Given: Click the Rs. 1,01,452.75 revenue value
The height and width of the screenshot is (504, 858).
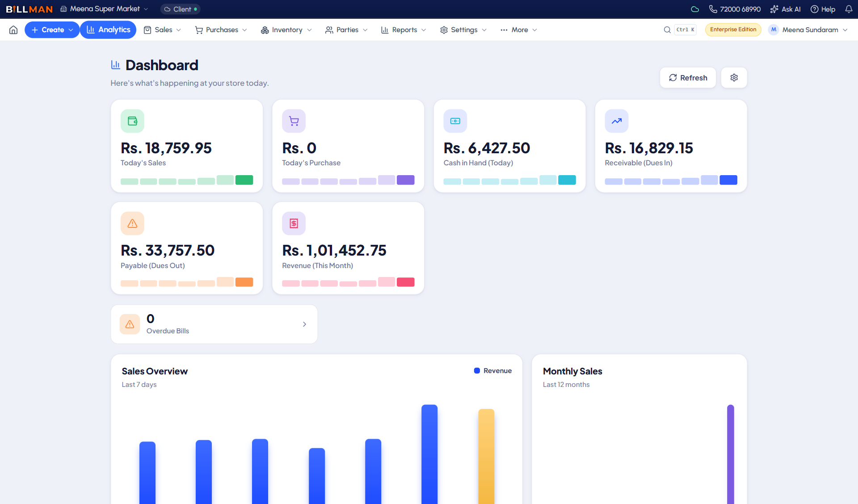Looking at the screenshot, I should [334, 251].
